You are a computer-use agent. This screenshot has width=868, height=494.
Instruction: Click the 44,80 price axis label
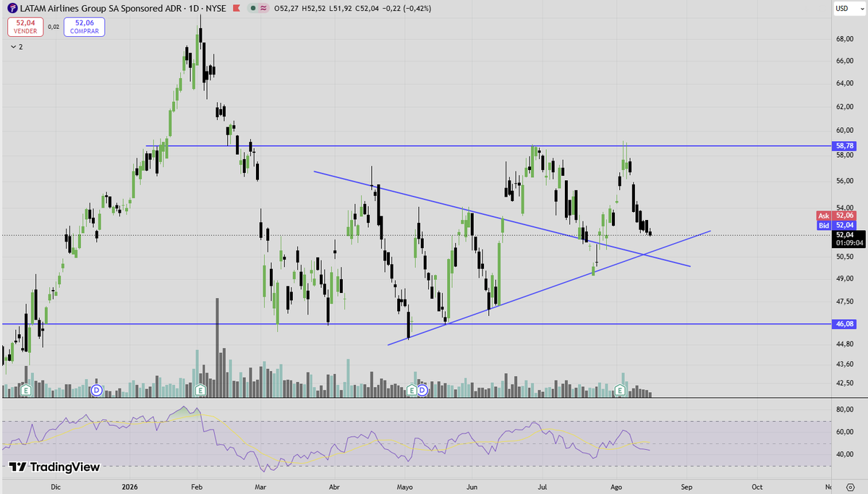(846, 344)
